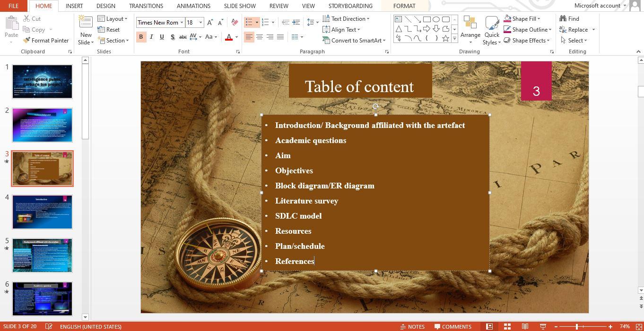Select slide 5 thumbnail in the pane
The width and height of the screenshot is (644, 331).
(42, 255)
